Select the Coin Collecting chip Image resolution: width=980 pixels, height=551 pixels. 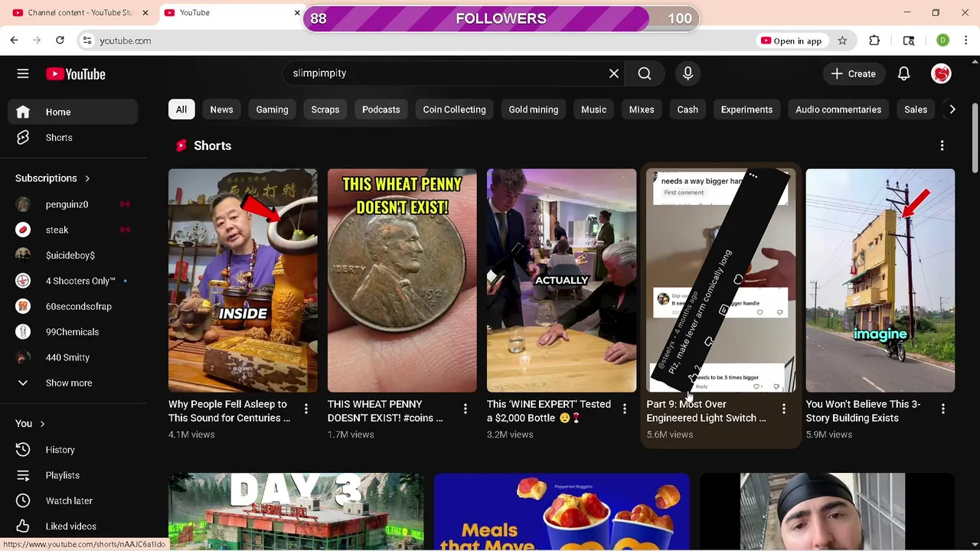455,109
